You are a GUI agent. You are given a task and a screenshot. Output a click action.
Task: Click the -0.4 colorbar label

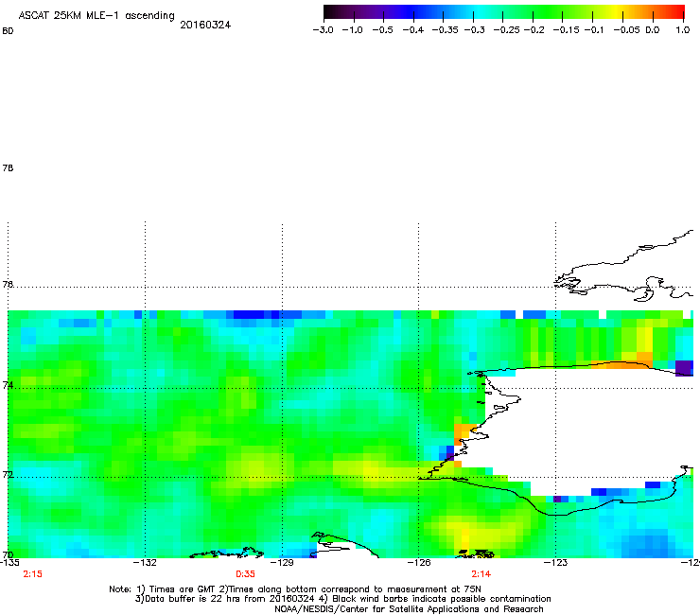[x=413, y=30]
